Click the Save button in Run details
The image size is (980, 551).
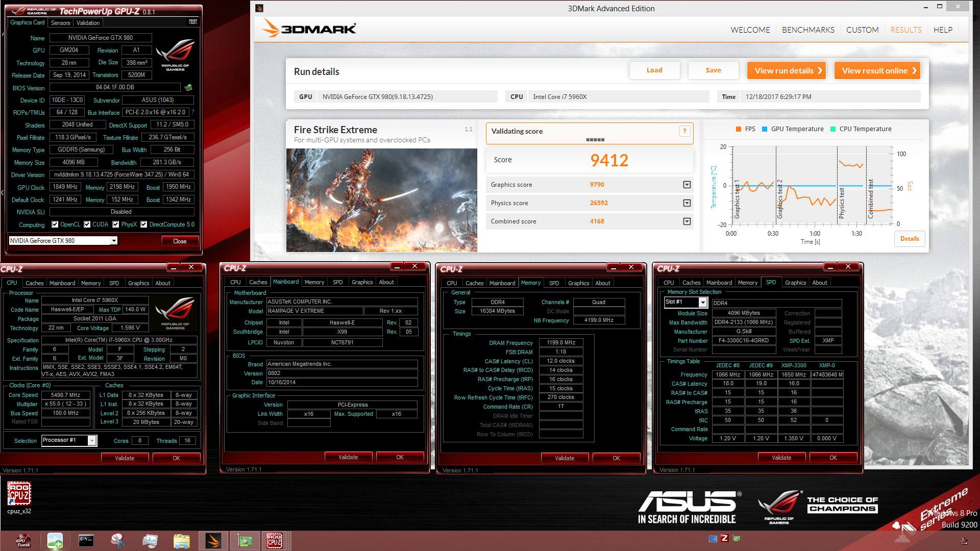coord(713,70)
